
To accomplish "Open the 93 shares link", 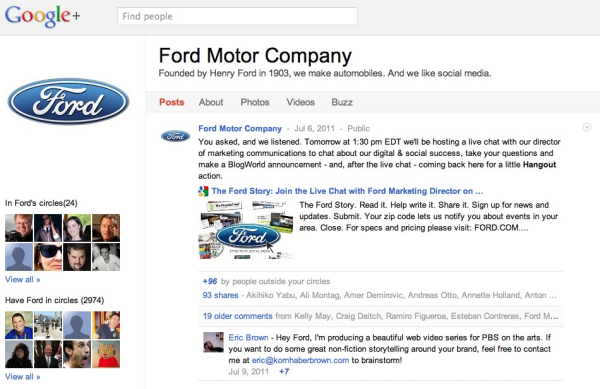I will [x=220, y=295].
